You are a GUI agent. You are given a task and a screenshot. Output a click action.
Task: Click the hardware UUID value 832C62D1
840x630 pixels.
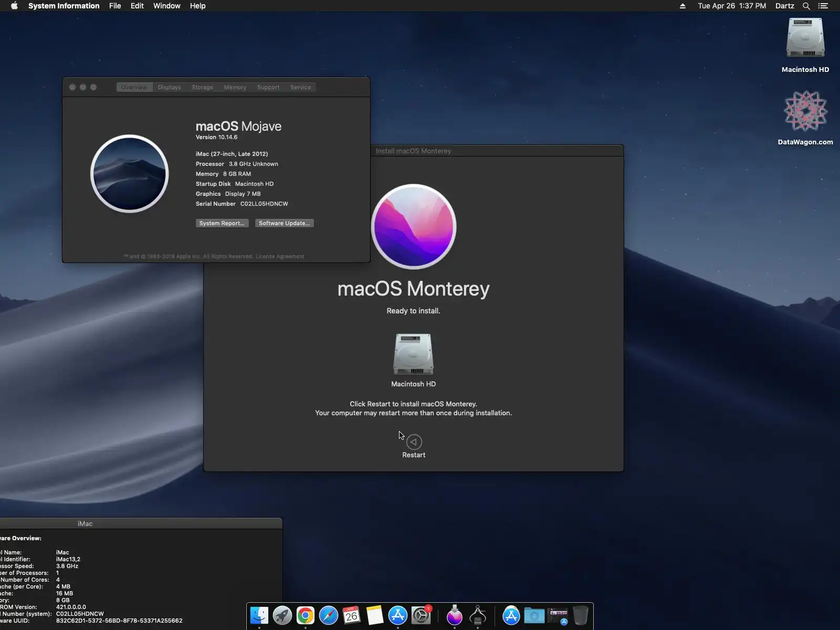click(x=119, y=621)
